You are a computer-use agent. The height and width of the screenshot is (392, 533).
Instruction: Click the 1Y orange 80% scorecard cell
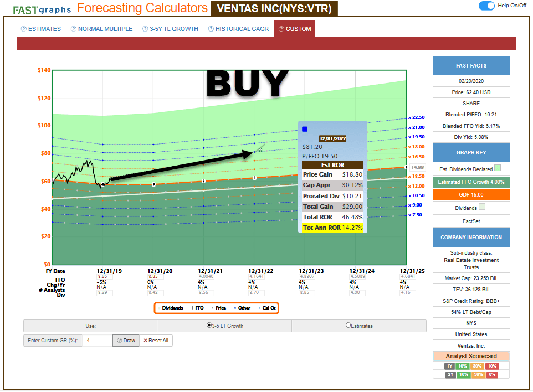point(477,366)
